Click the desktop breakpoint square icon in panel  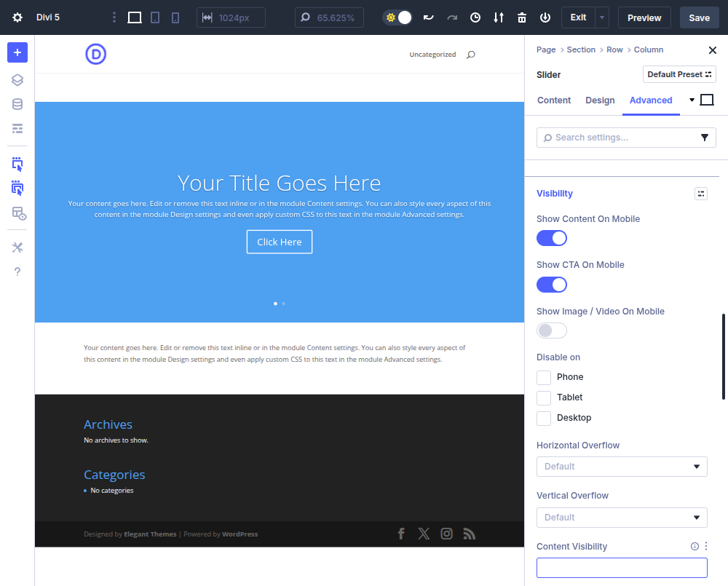pyautogui.click(x=707, y=100)
